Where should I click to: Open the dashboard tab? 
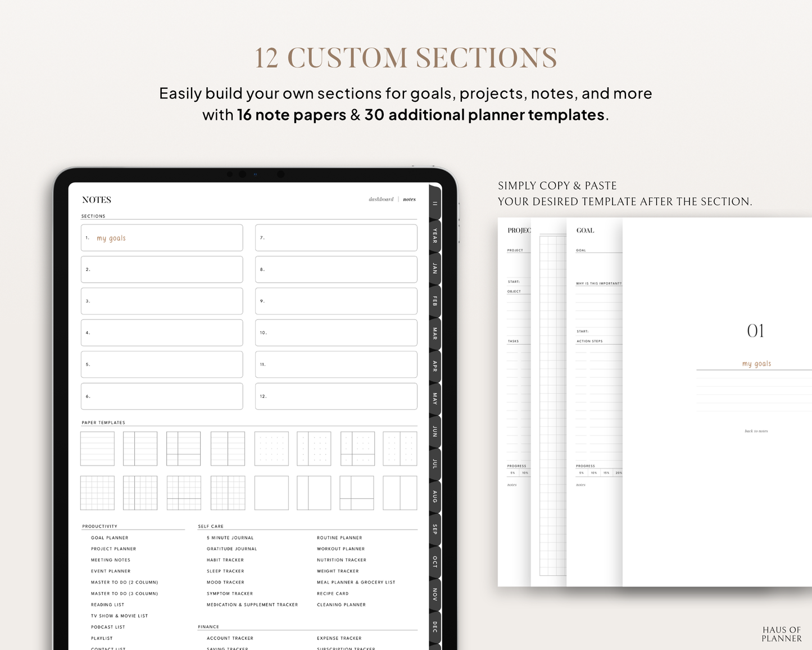coord(380,199)
